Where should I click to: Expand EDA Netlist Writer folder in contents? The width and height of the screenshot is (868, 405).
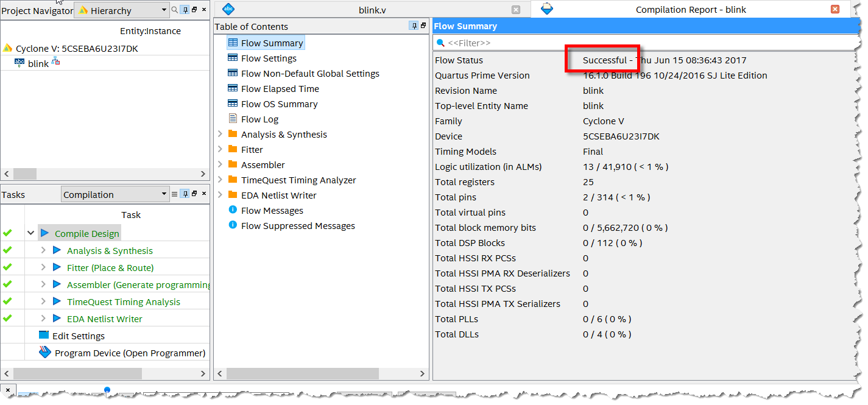(220, 195)
